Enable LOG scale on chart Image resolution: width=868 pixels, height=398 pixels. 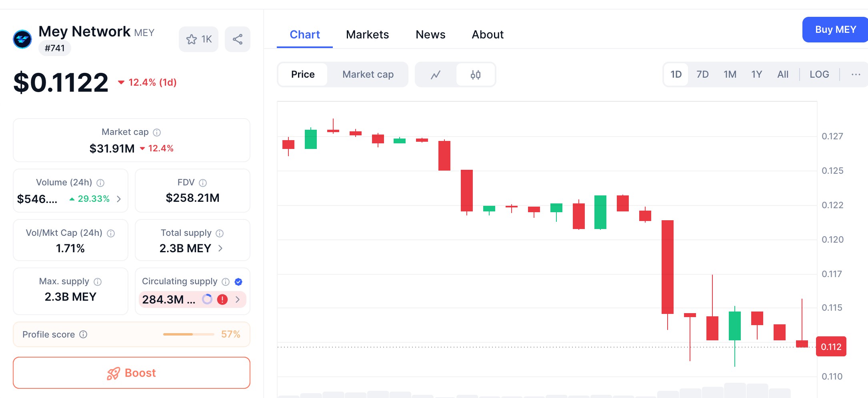pyautogui.click(x=819, y=74)
